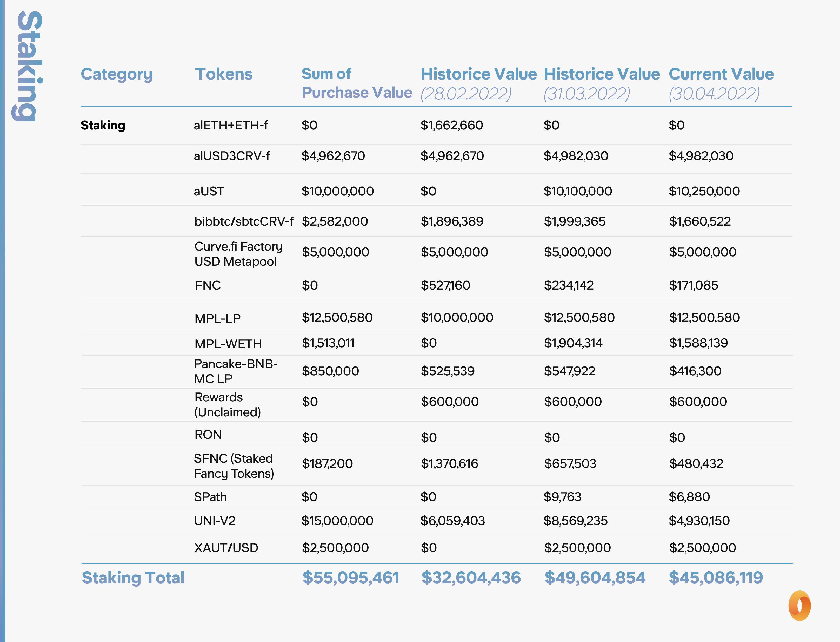Select the UNI-V2 token name
Image resolution: width=840 pixels, height=642 pixels.
(x=215, y=521)
